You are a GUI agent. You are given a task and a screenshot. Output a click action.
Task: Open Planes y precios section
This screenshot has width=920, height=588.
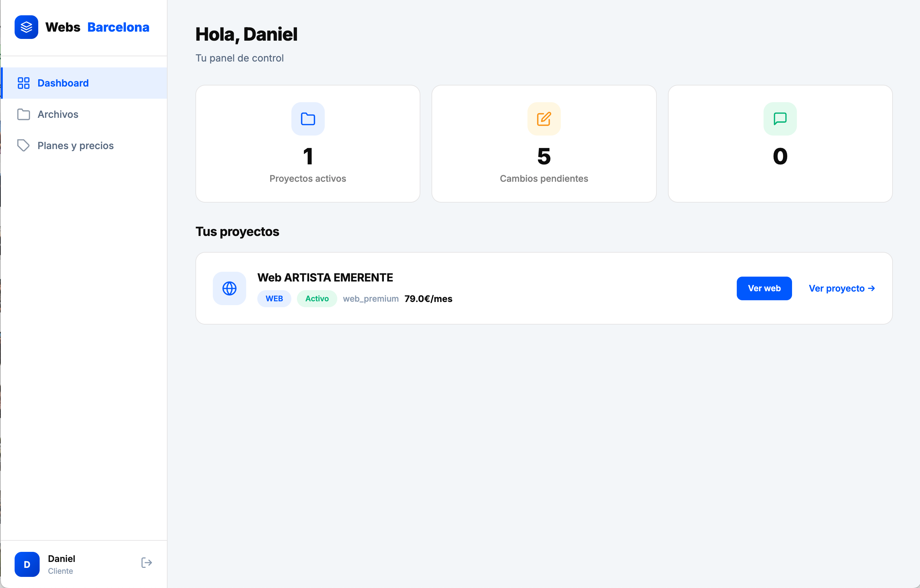pos(76,146)
